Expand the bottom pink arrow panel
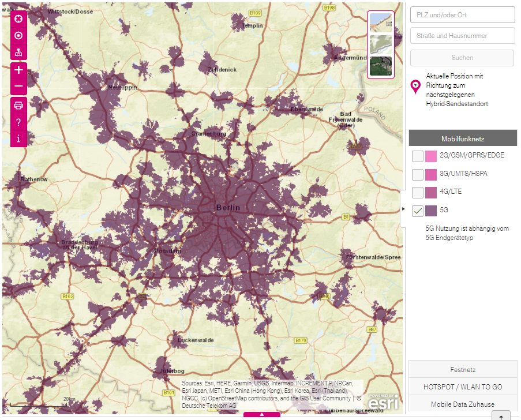521x420 pixels. click(261, 414)
